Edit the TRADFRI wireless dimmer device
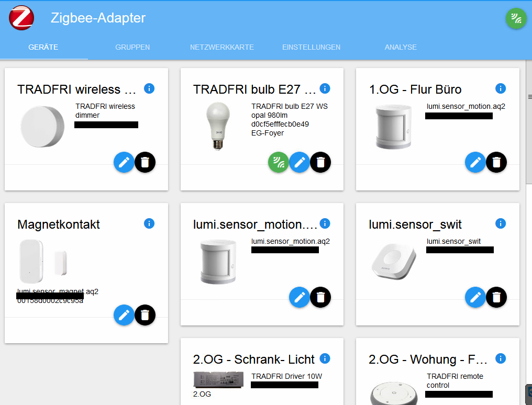The height and width of the screenshot is (405, 532). [x=124, y=162]
